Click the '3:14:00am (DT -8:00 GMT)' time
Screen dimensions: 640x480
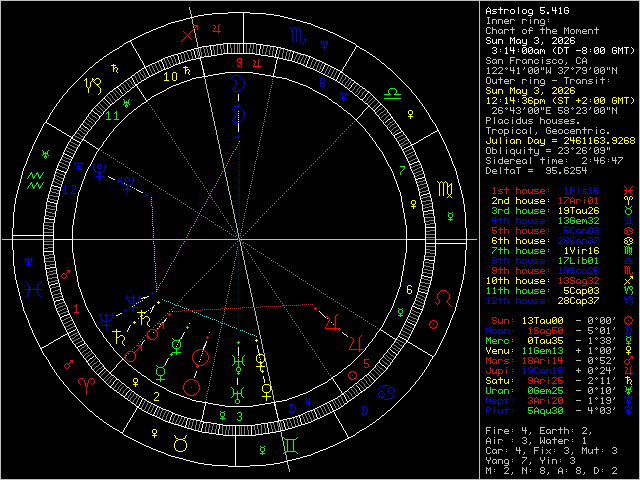click(x=563, y=51)
